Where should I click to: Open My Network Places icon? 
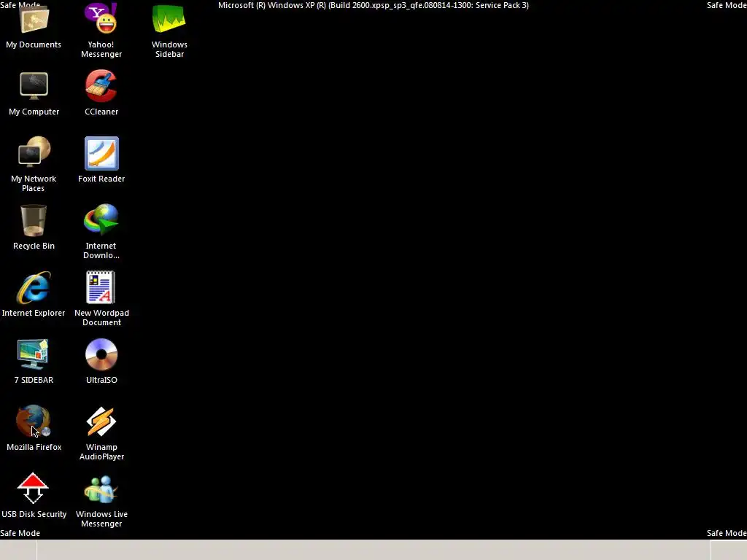pos(34,152)
